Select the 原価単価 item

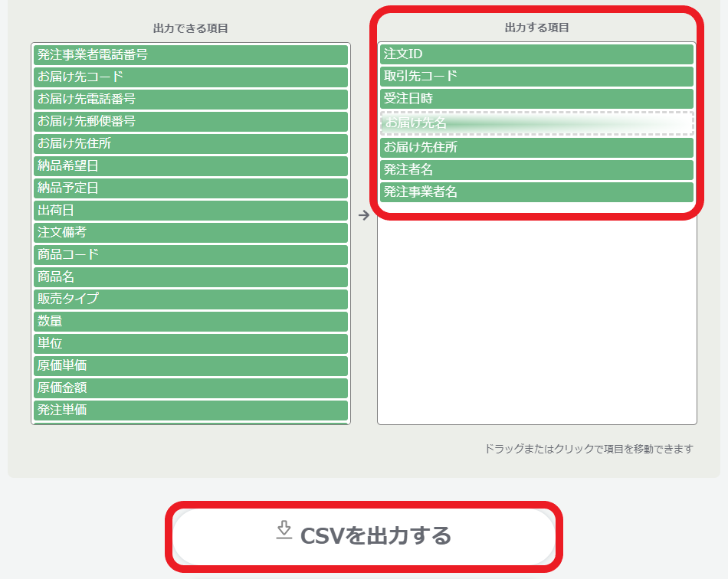point(190,366)
